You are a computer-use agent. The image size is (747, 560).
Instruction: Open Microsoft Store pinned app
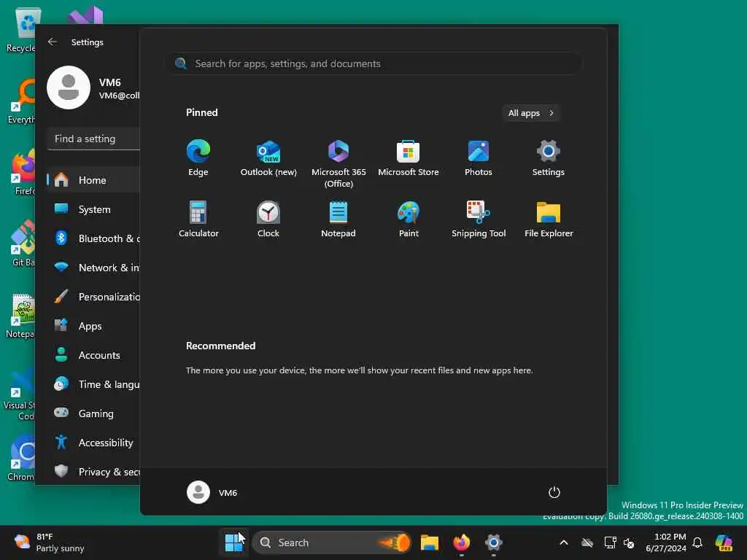click(409, 157)
